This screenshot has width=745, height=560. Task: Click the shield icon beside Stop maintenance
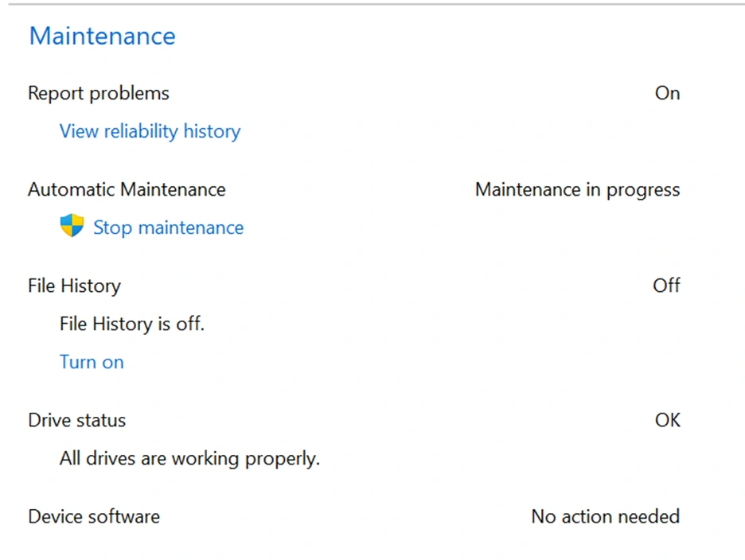(72, 227)
